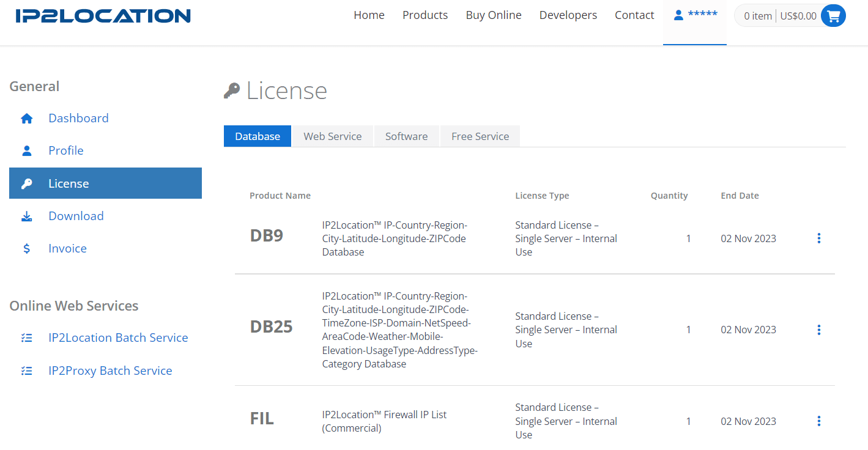Click the License Type column header
Image resolution: width=868 pixels, height=450 pixels.
[x=542, y=196]
